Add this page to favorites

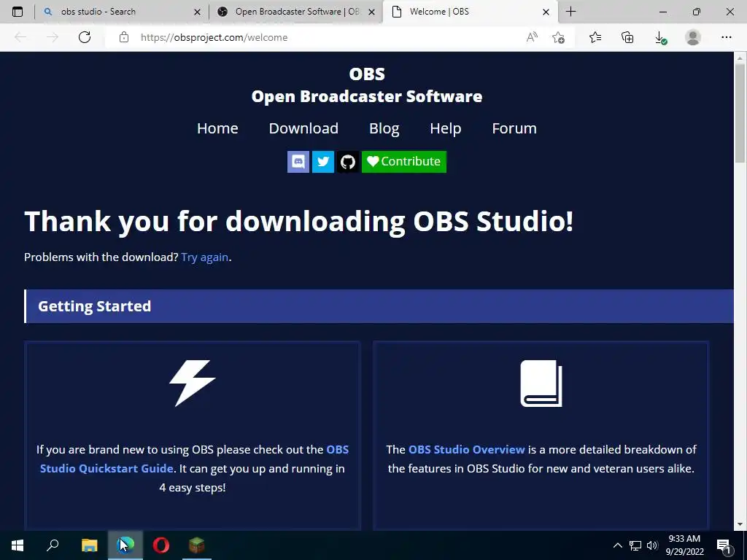[558, 37]
